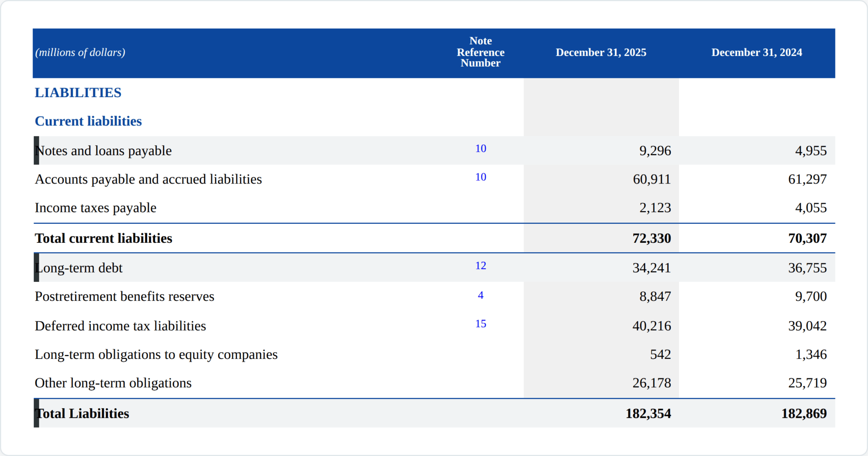Click the Income taxes payable row label
This screenshot has width=868, height=456.
tap(95, 208)
